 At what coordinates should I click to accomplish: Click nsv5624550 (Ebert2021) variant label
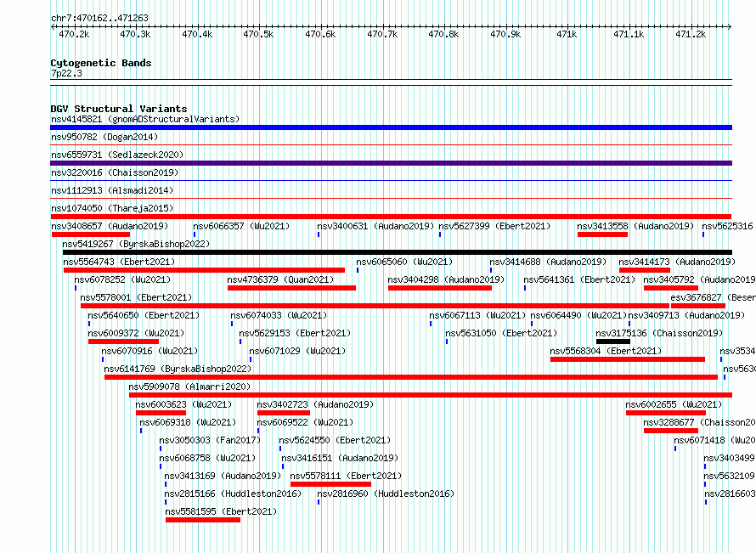(335, 440)
